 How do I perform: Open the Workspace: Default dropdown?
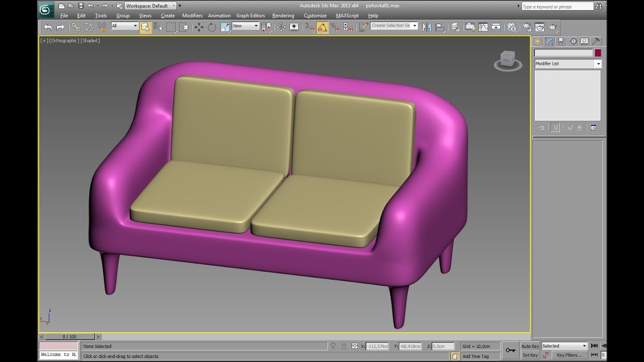(x=150, y=6)
